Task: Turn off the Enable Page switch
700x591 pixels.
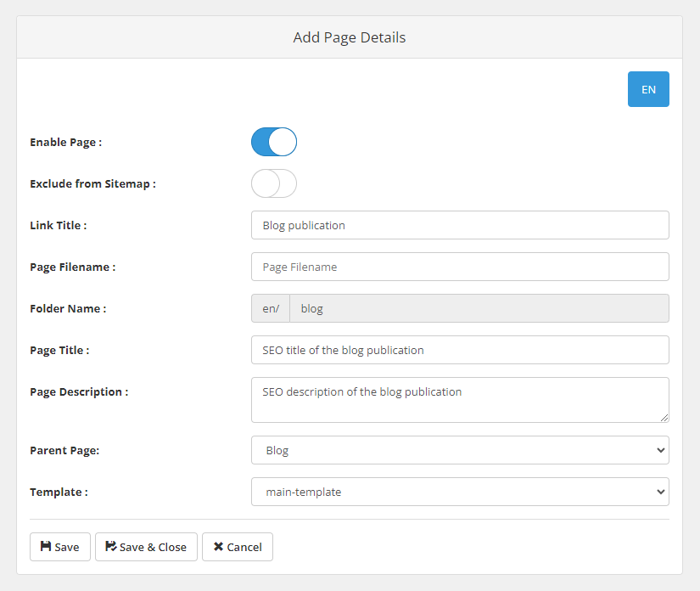Action: [274, 142]
